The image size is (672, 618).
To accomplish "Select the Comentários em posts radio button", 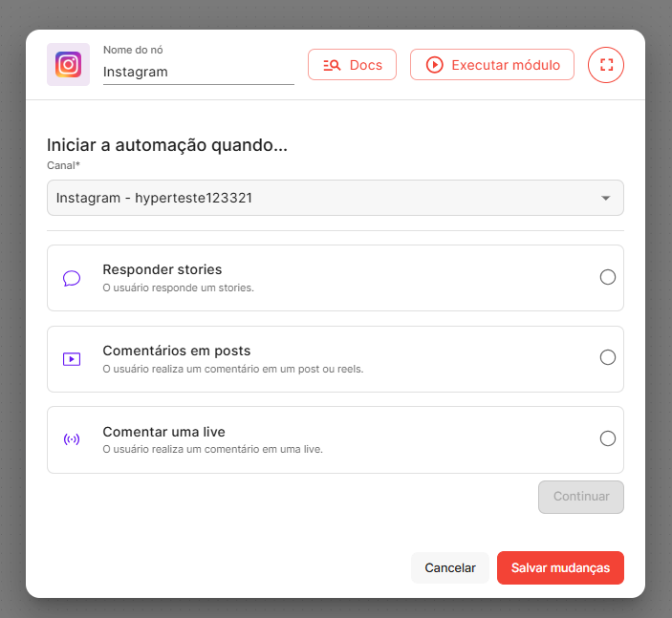I will [607, 357].
